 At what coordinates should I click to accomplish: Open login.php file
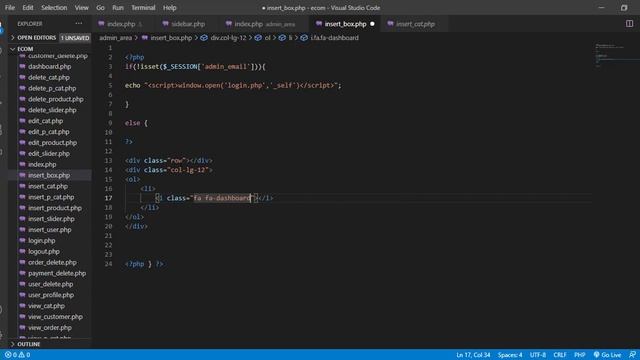(x=42, y=241)
